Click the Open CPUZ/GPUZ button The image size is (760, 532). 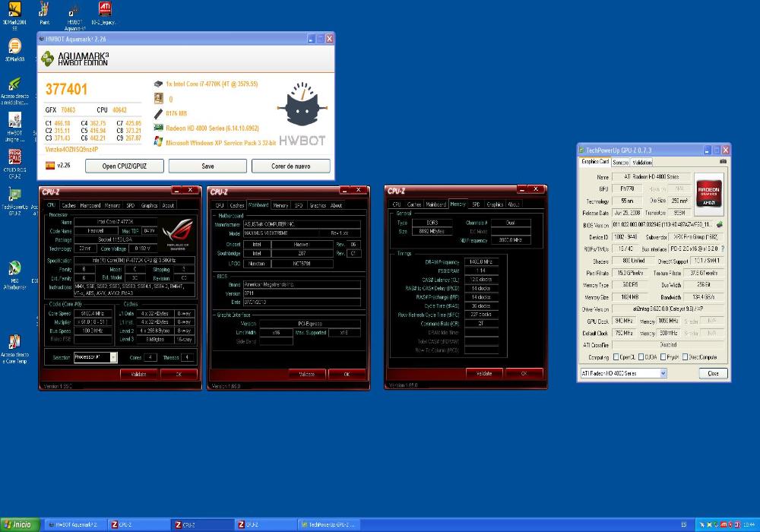click(x=125, y=166)
